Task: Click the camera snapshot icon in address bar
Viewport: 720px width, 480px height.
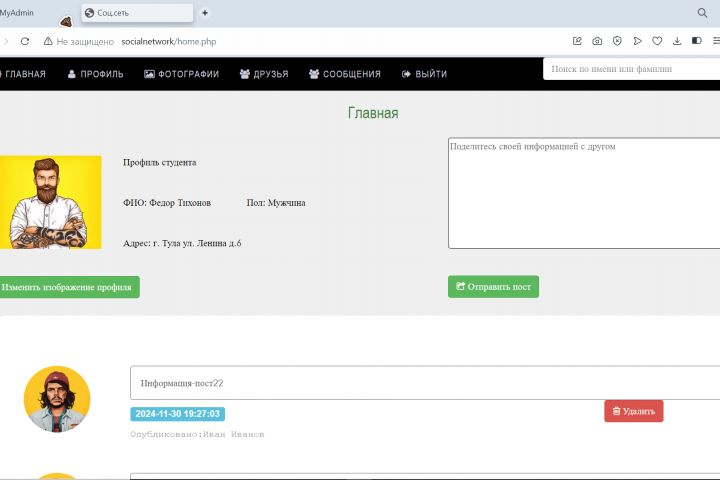Action: coord(597,41)
